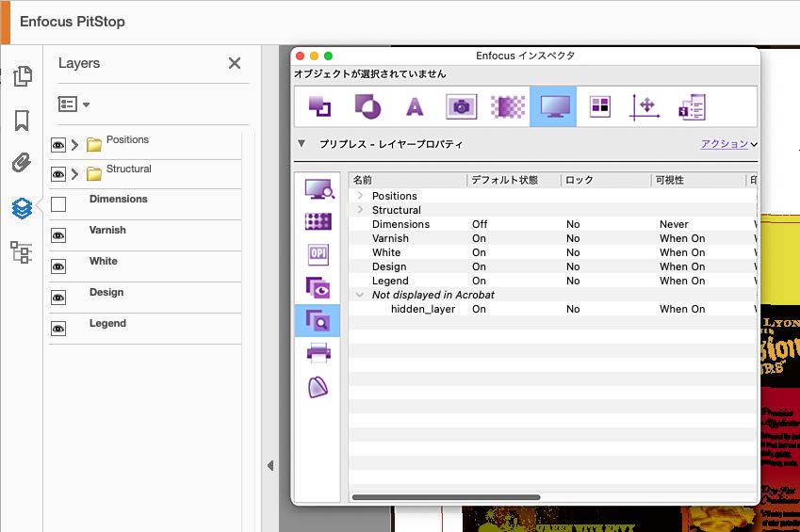Click the Transparency checkerboard inspector icon
This screenshot has height=532, width=800.
[507, 106]
